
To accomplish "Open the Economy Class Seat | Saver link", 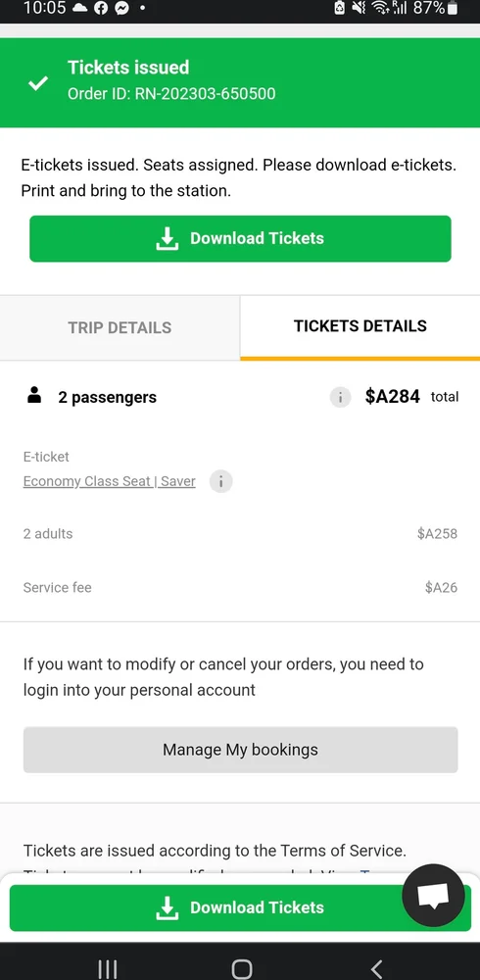I will click(x=110, y=481).
